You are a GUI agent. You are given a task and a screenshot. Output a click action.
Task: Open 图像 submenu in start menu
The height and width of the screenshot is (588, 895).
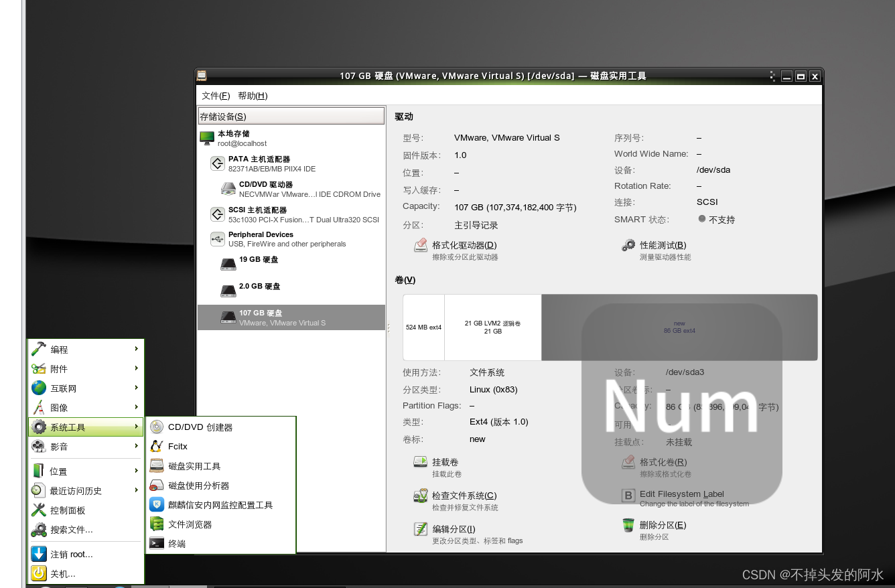[85, 408]
